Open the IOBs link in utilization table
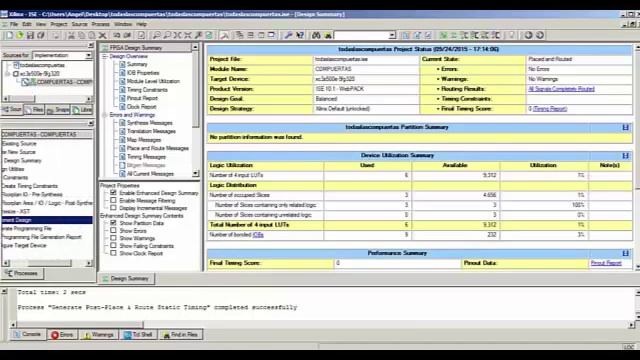Viewport: 640px width, 360px height. pyautogui.click(x=258, y=235)
